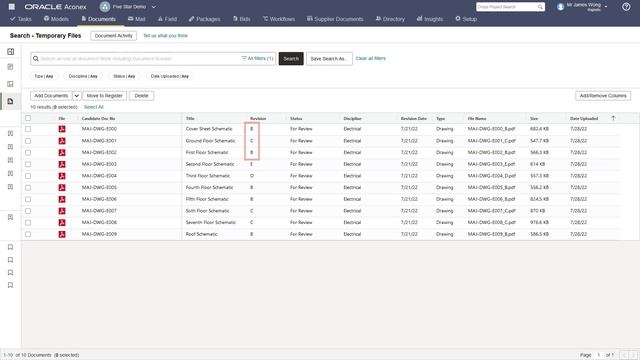This screenshot has height=360, width=640.
Task: Open the Type | Any filter
Action: click(x=44, y=76)
